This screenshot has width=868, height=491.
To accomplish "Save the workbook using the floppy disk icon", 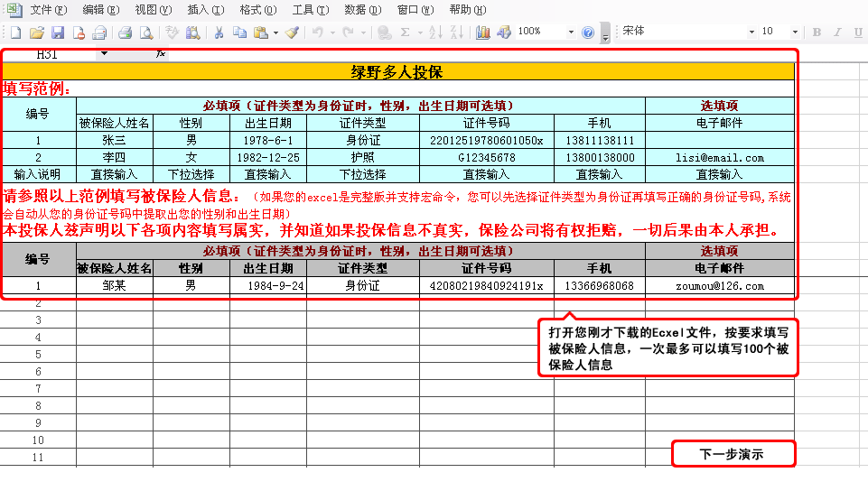I will pos(58,32).
